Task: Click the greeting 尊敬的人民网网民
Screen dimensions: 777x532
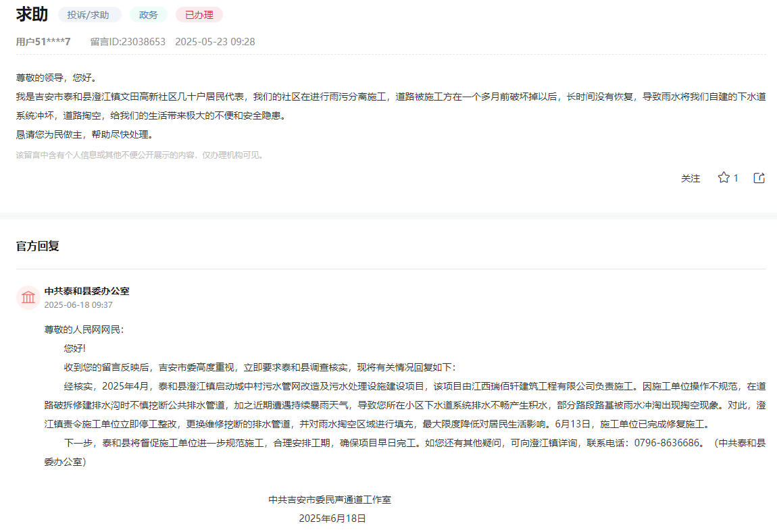Action: pos(84,329)
